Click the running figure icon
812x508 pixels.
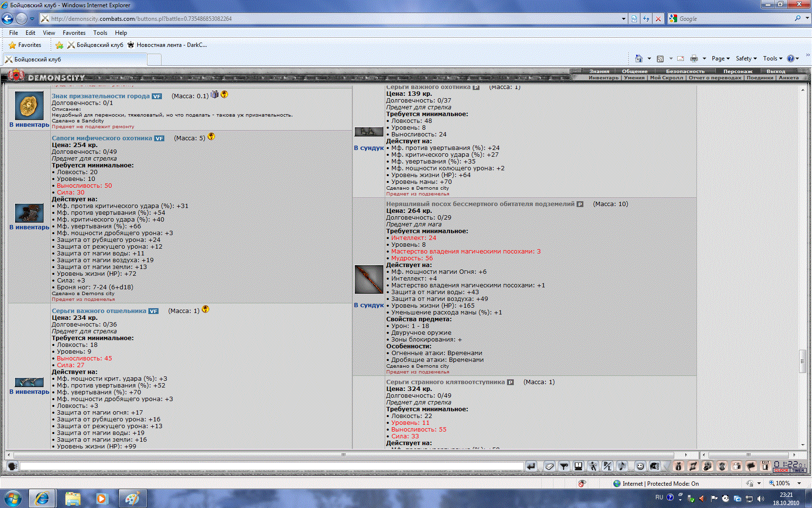(593, 466)
